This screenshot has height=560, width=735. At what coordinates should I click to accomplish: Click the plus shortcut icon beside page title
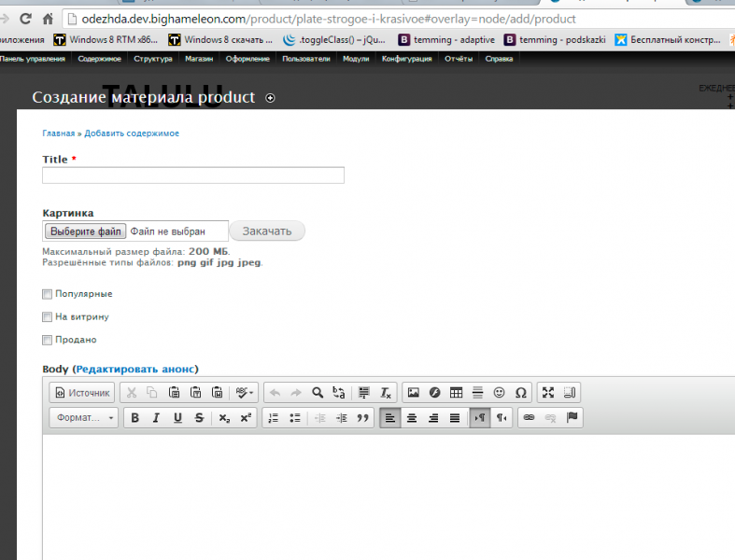[270, 98]
